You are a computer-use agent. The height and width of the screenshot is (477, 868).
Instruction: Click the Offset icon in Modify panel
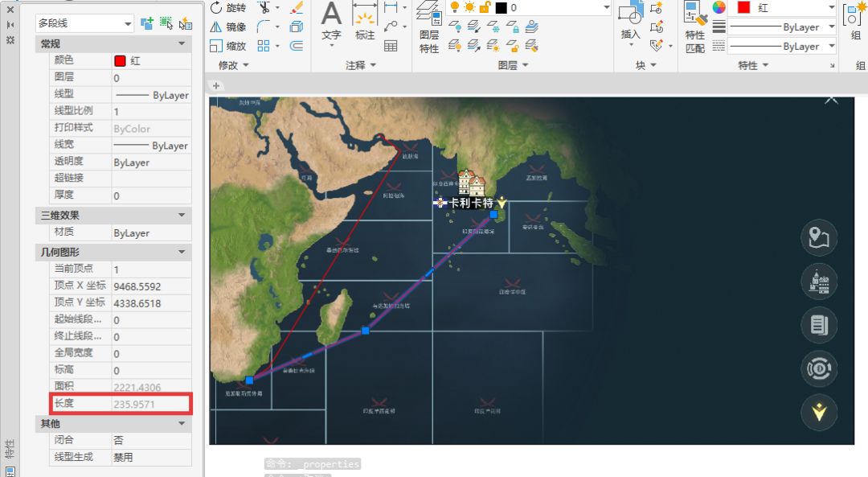coord(297,46)
